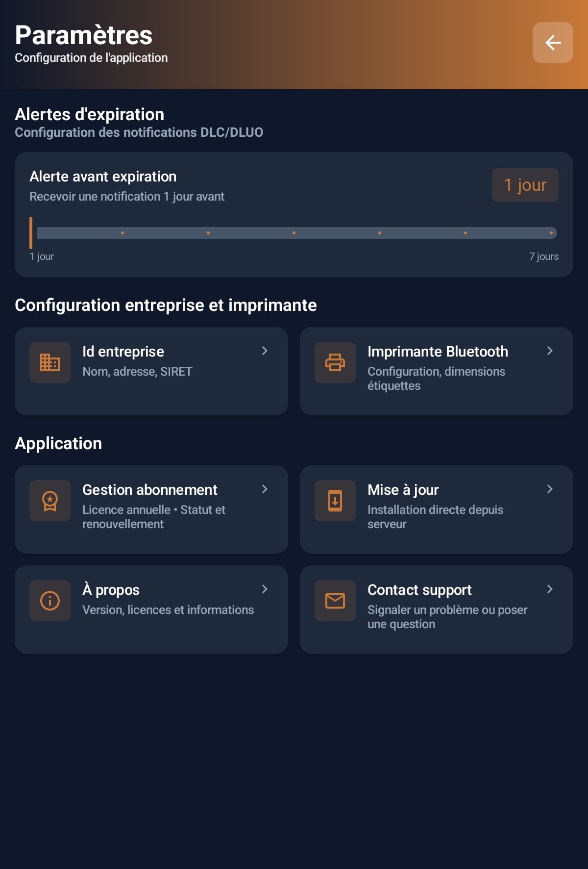The width and height of the screenshot is (588, 869).
Task: Click the envelope icon for Contact support
Action: 335,601
